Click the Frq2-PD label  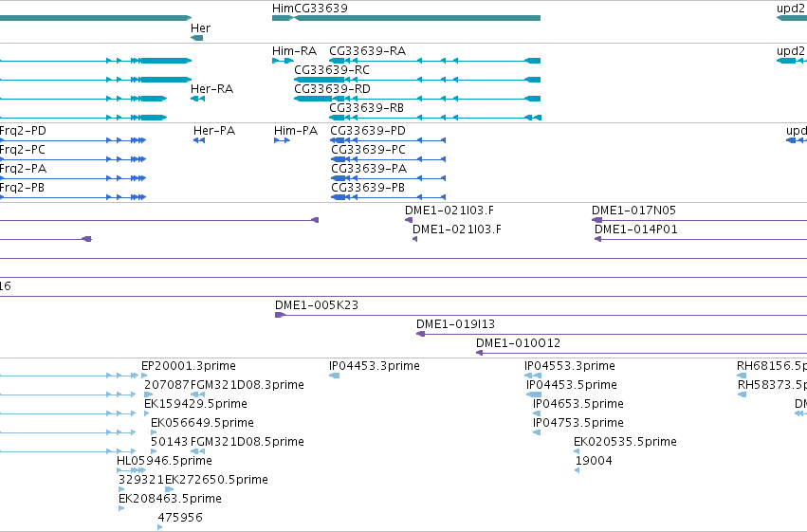coord(23,131)
